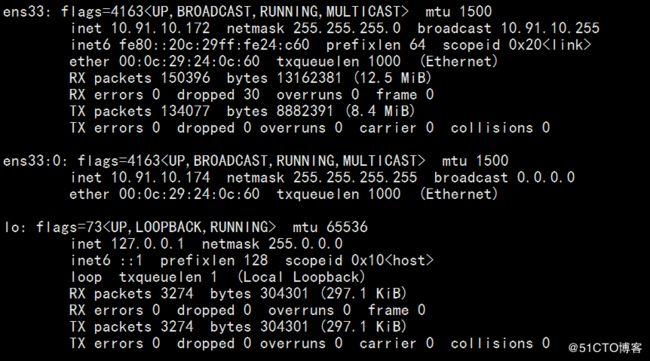The image size is (650, 361).
Task: Click the TX packets 134077 value
Action: tap(185, 111)
